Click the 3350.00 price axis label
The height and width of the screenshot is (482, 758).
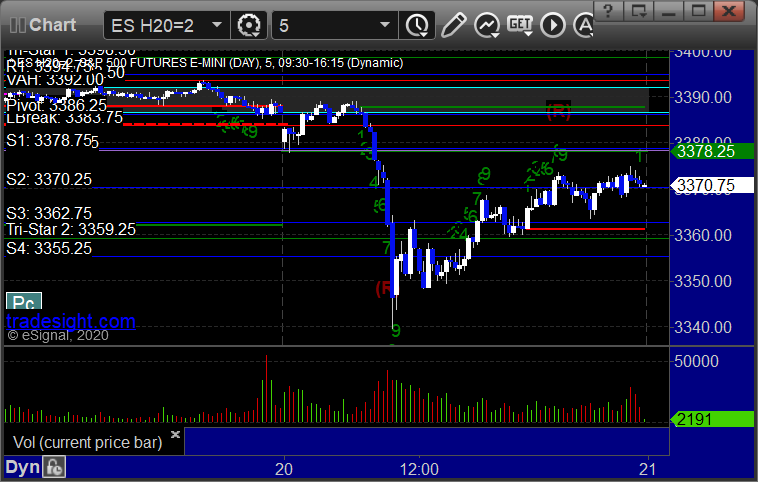pos(703,281)
